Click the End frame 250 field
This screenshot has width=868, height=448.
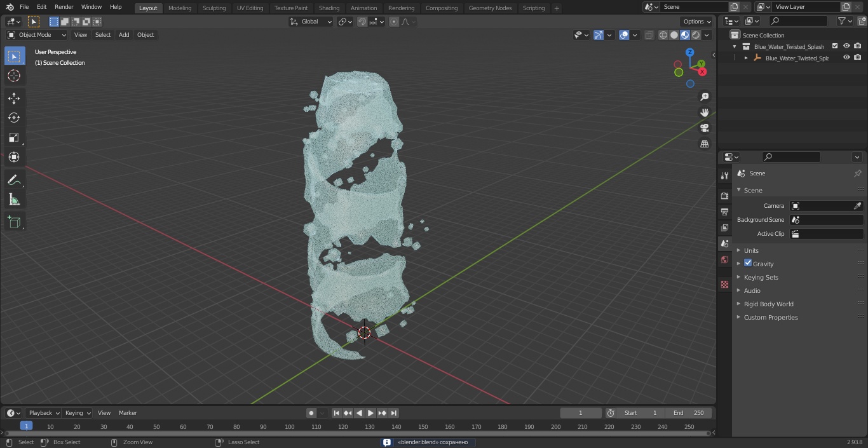point(689,413)
